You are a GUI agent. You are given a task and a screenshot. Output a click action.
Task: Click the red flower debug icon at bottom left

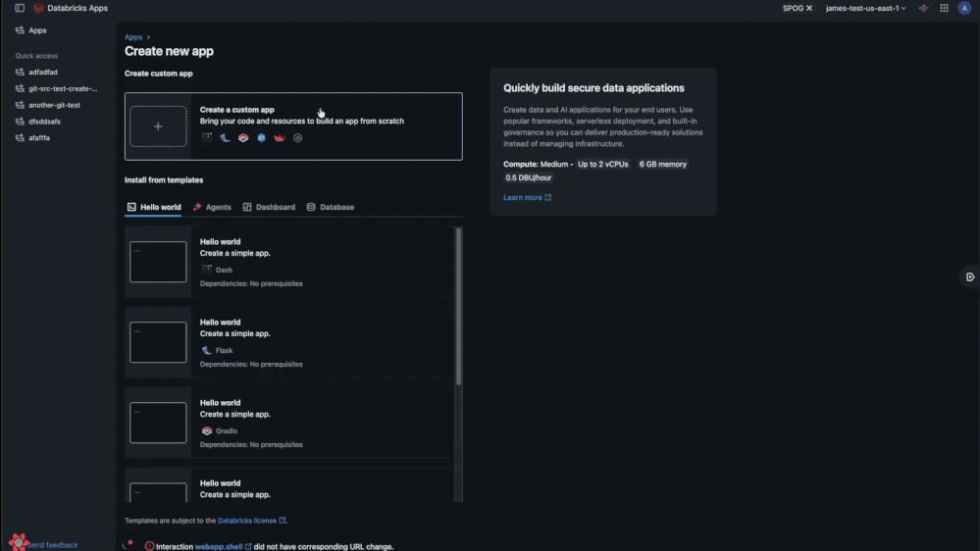(x=18, y=542)
